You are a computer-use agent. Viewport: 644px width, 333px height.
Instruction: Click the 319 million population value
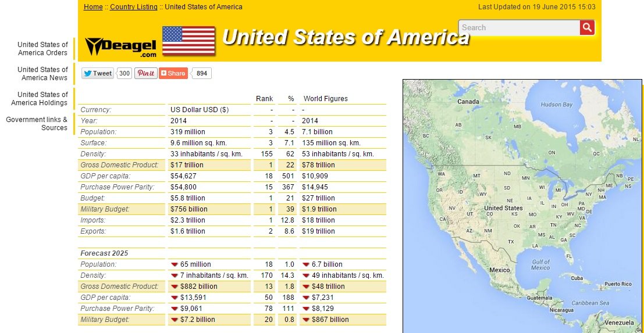point(188,132)
